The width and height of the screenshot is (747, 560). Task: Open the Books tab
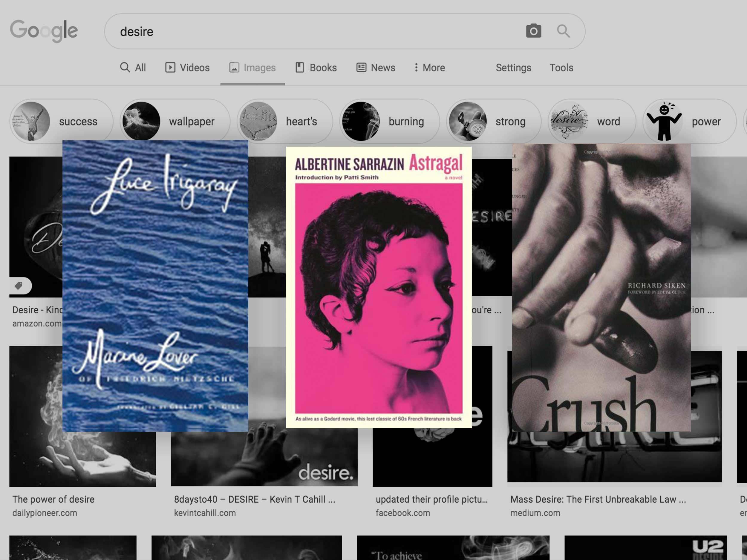pyautogui.click(x=316, y=67)
